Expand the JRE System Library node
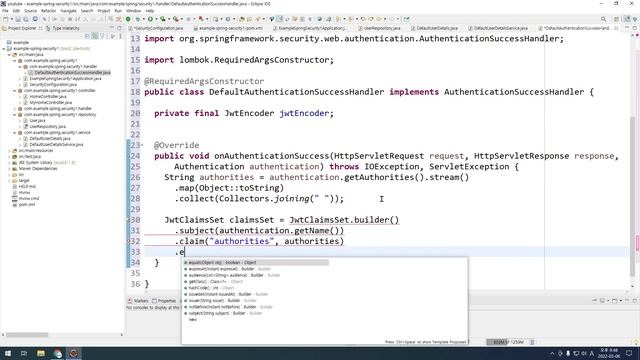The image size is (640, 360). click(9, 162)
